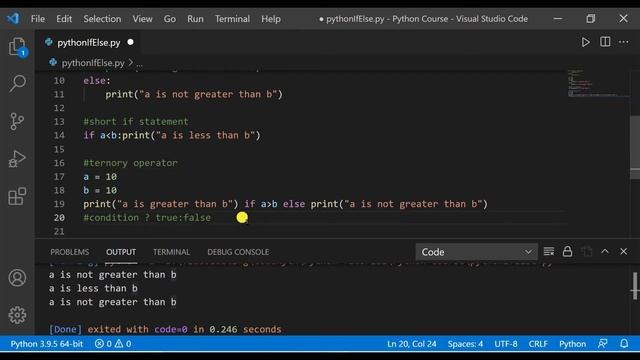Change indentation via Spaces: 4

tap(465, 344)
